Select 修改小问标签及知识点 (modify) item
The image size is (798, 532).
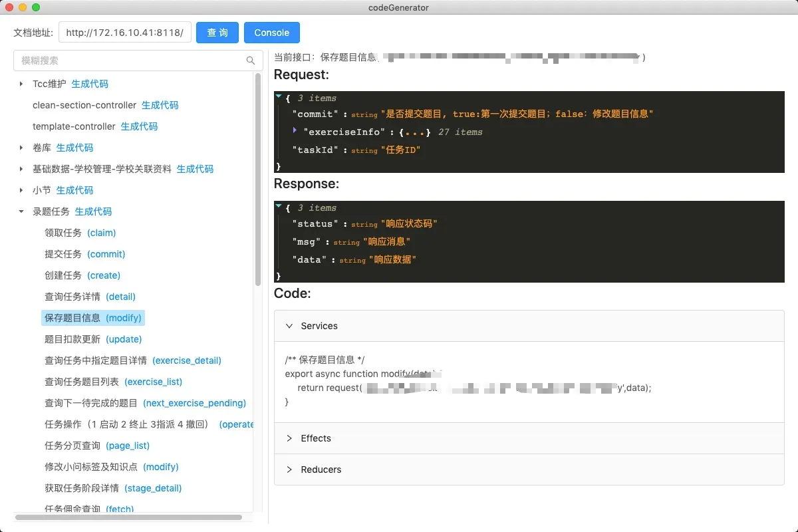(x=112, y=467)
